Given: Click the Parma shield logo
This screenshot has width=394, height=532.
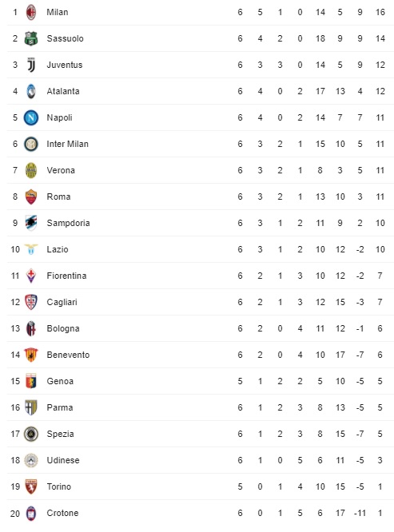Looking at the screenshot, I should click(x=31, y=407).
